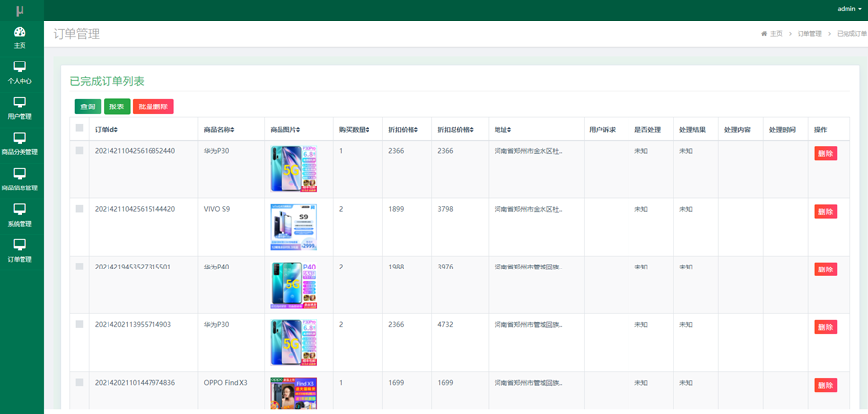Open the 主页 dashboard icon in sidebar

point(20,31)
